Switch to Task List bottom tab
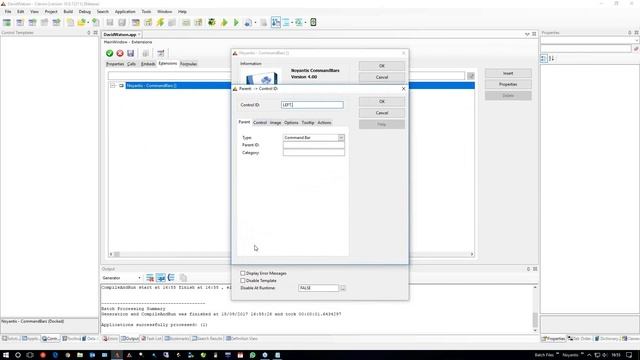 coord(151,339)
